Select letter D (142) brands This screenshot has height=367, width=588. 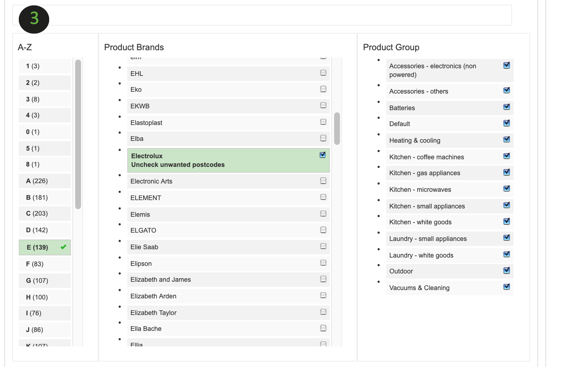tap(45, 230)
